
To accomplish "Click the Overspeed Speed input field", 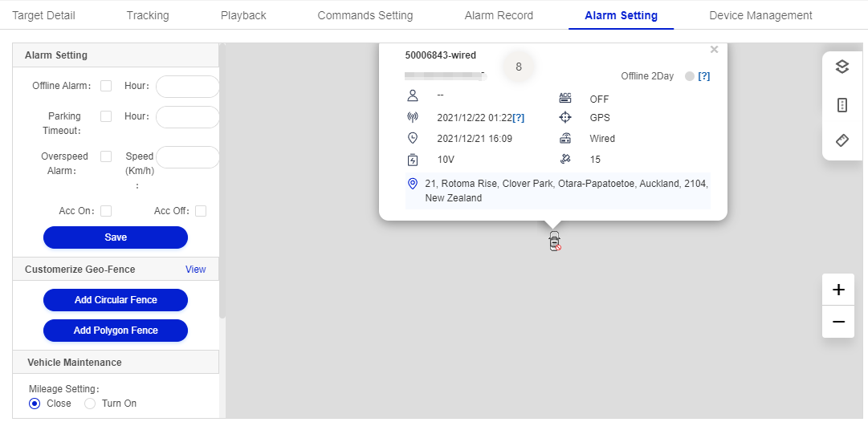I will 187,157.
